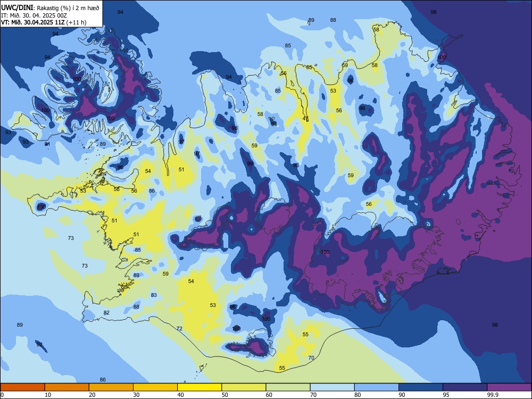The width and height of the screenshot is (532, 399).
Task: Click the legend tick label "40"
Action: 181,395
